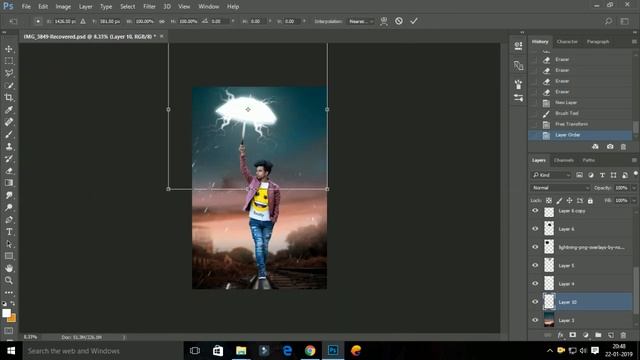The image size is (640, 360).
Task: Switch to warp mode icon
Action: pos(384,21)
